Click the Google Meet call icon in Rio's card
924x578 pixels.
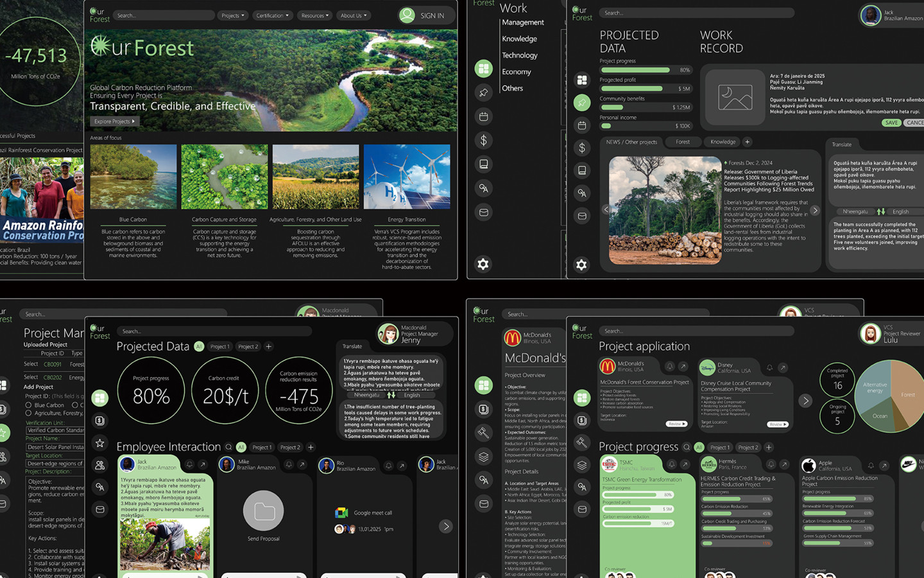(x=341, y=512)
